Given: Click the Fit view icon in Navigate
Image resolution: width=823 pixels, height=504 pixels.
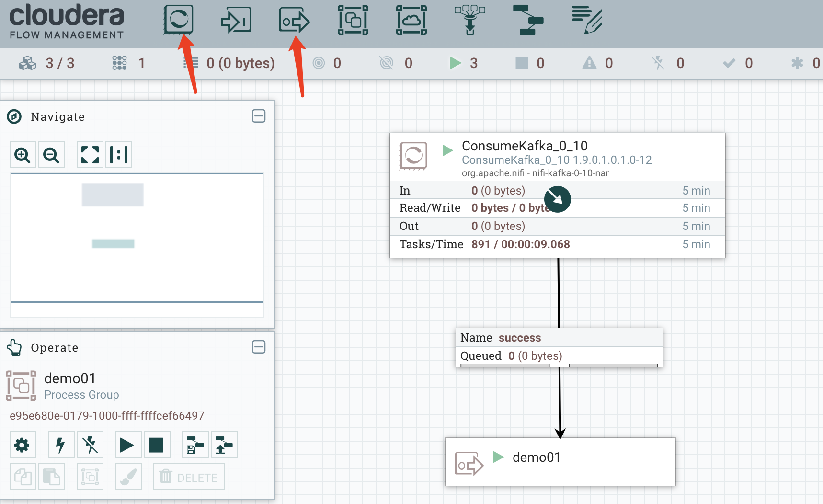Looking at the screenshot, I should (x=90, y=155).
